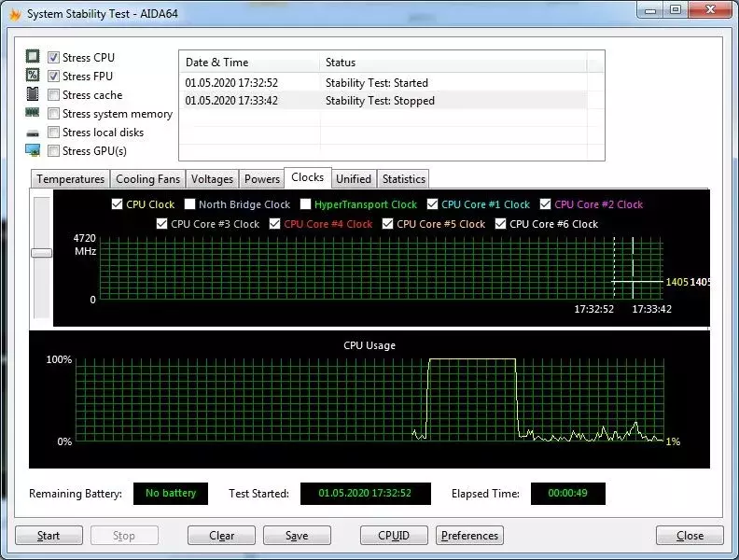Screen dimensions: 739x560
Task: Click the percent icon beside Stress FPU
Action: click(x=33, y=75)
